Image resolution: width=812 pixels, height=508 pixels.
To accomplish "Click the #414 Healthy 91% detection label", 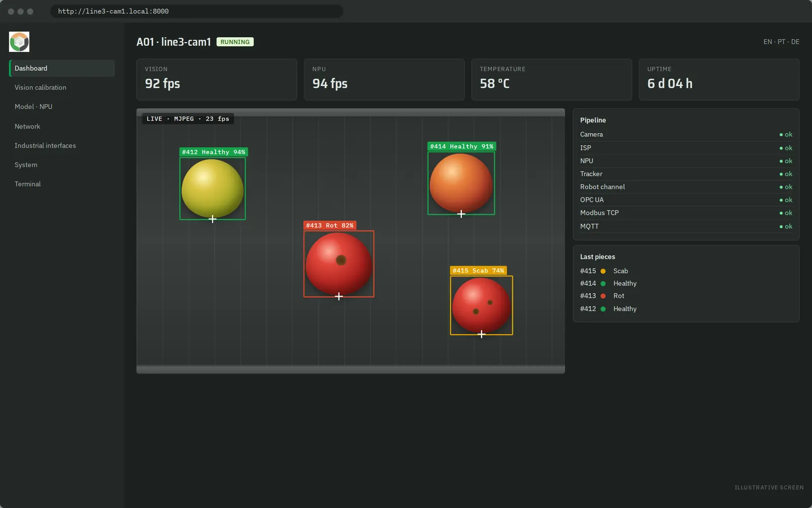I will pos(462,146).
